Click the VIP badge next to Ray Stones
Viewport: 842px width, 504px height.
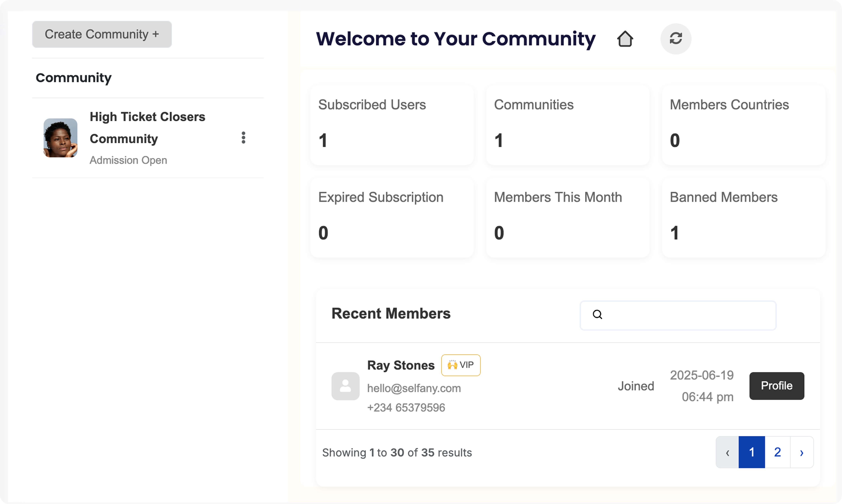(x=461, y=365)
